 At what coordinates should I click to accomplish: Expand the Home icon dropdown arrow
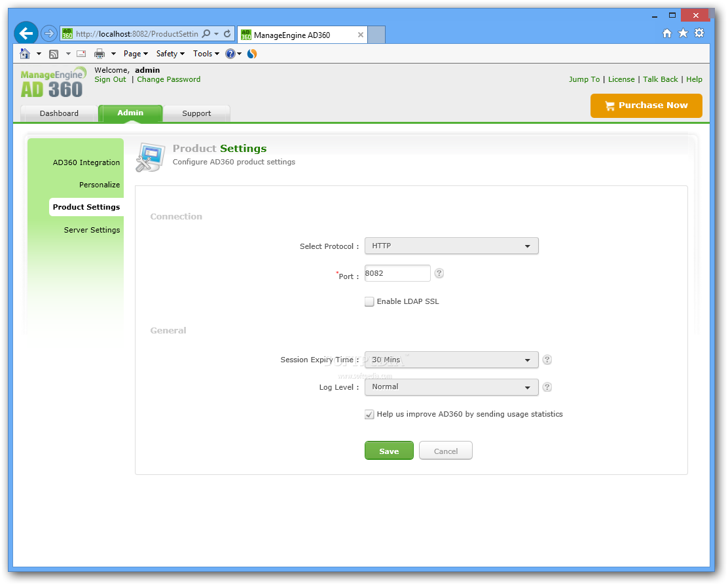coord(39,54)
